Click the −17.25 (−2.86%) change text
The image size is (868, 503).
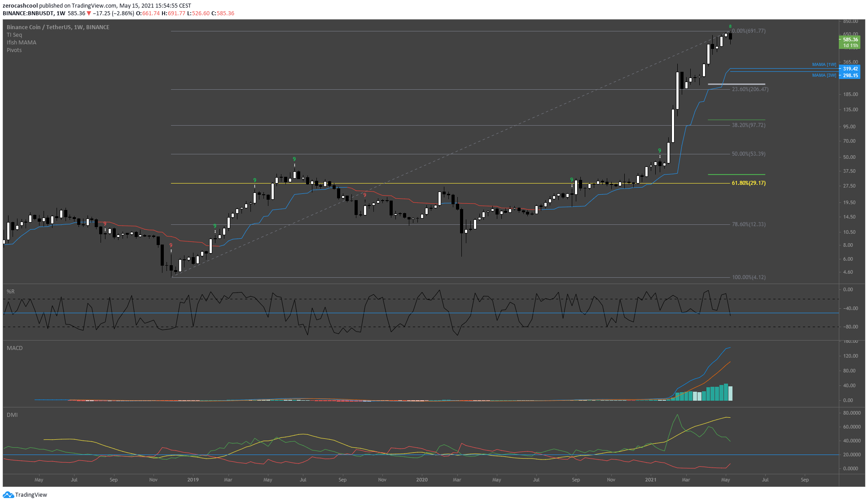114,13
